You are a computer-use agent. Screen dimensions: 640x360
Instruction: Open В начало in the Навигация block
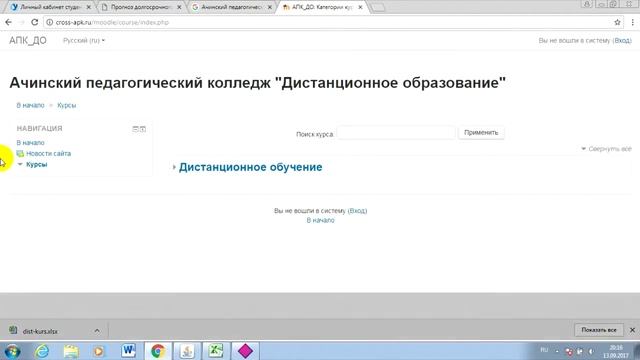tap(30, 142)
